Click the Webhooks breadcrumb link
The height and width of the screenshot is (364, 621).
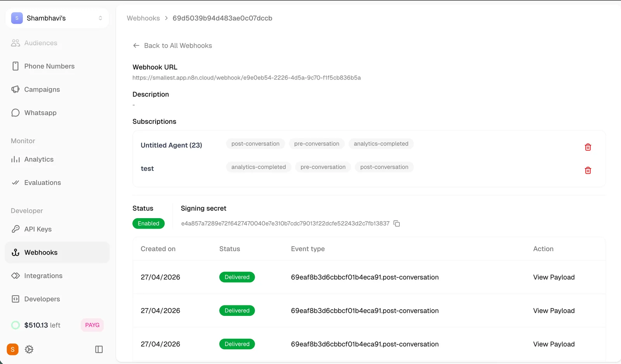143,18
